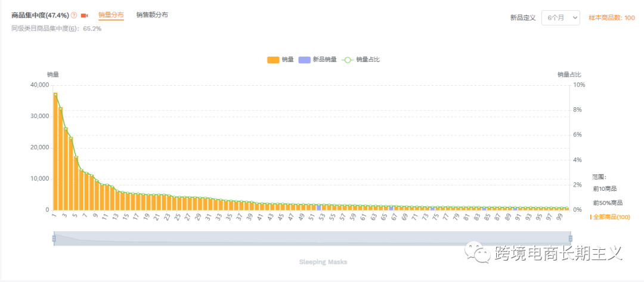Image resolution: width=644 pixels, height=282 pixels.
Task: Open the red video tutorial icon
Action: pos(84,16)
